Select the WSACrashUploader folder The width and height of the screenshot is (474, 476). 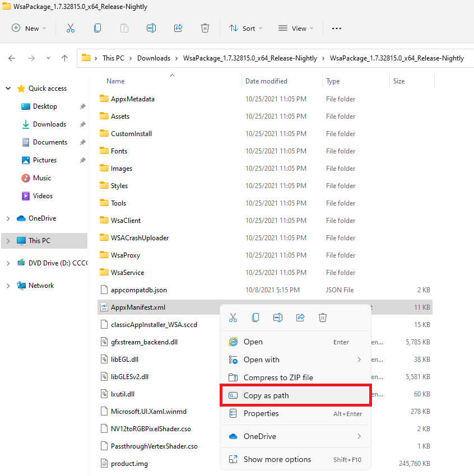(x=140, y=237)
